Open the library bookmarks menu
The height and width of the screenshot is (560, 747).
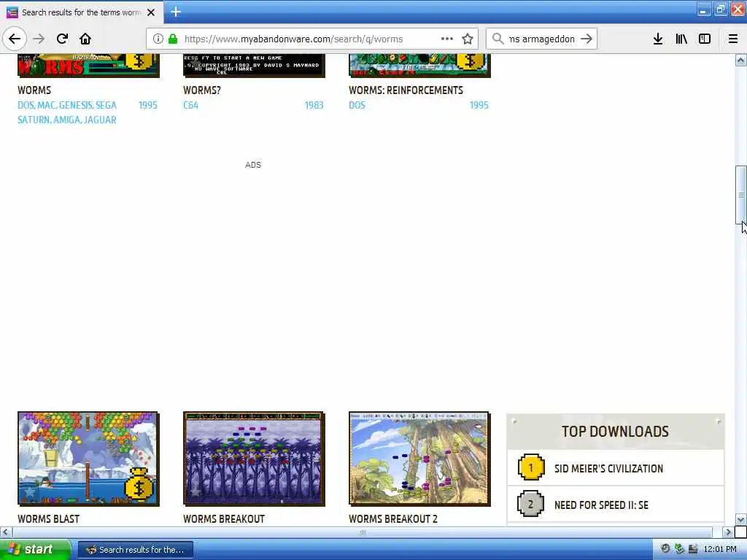(681, 39)
